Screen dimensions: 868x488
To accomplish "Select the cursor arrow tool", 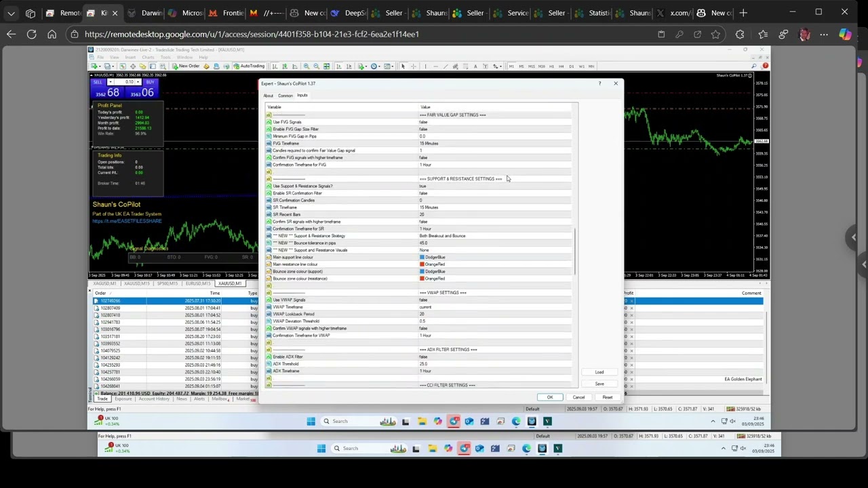I will coord(403,66).
